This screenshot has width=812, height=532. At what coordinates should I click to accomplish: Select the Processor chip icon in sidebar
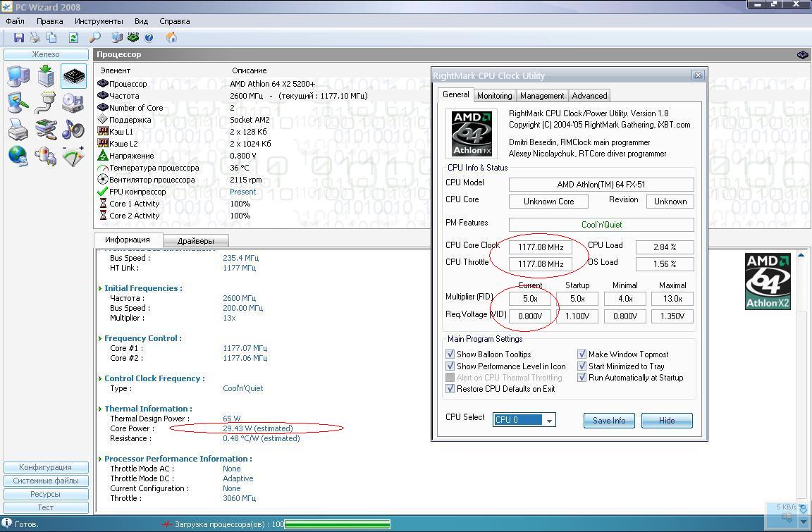click(73, 77)
